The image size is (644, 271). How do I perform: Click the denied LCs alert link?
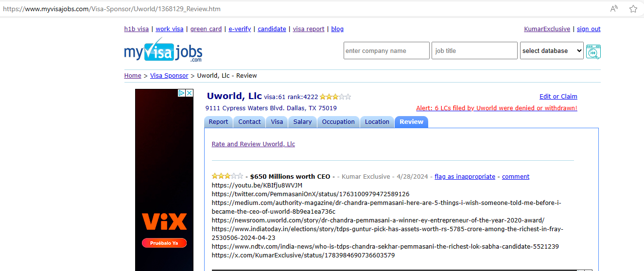(497, 108)
